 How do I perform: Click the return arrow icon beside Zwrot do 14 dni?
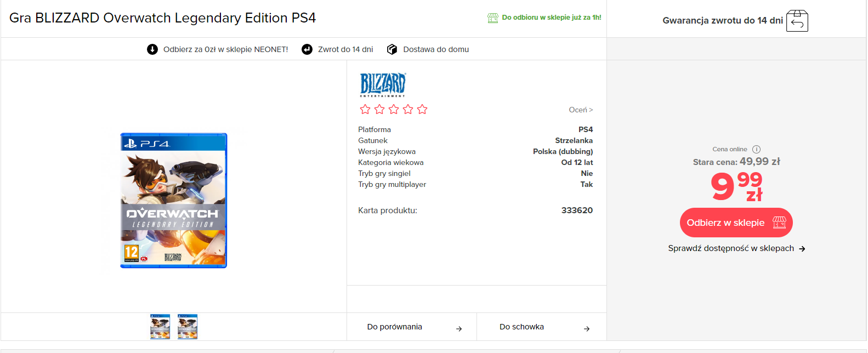307,49
